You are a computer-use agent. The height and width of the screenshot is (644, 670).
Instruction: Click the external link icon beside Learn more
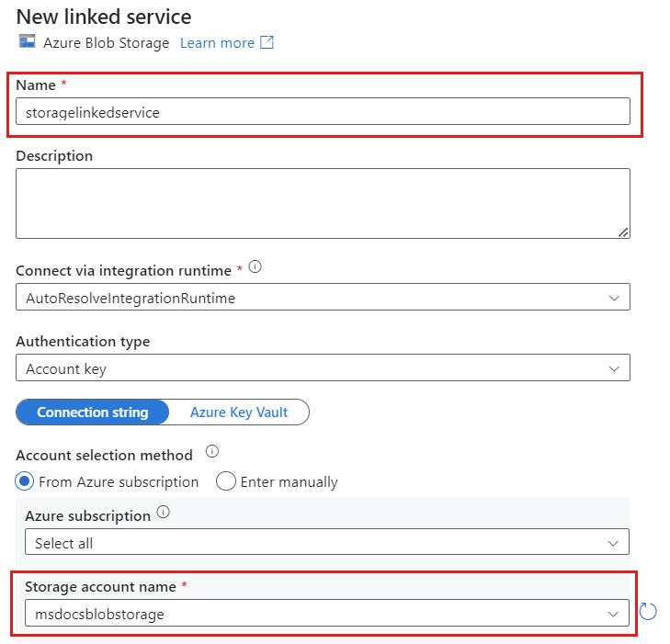click(267, 42)
